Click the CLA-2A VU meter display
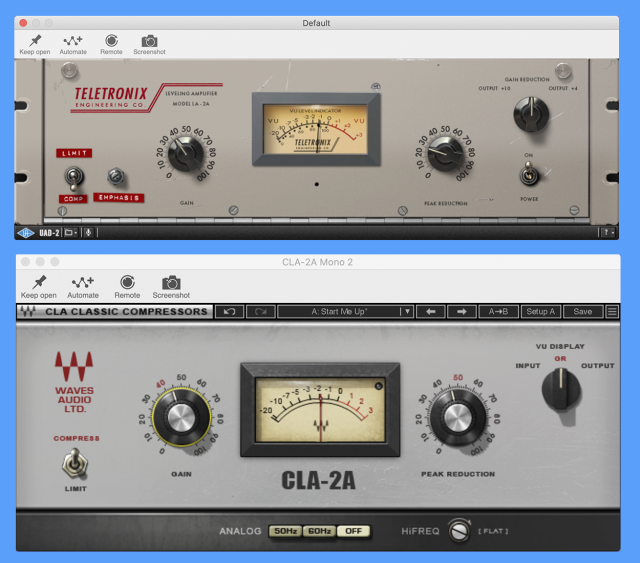The height and width of the screenshot is (563, 640). 320,409
